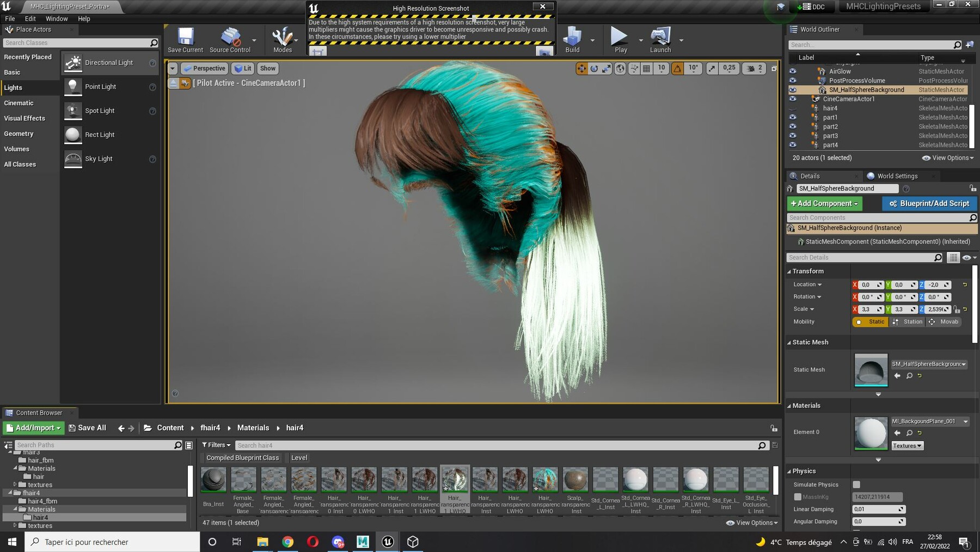The height and width of the screenshot is (552, 980).
Task: Activate scale gizmo tool in viewport
Action: click(607, 68)
